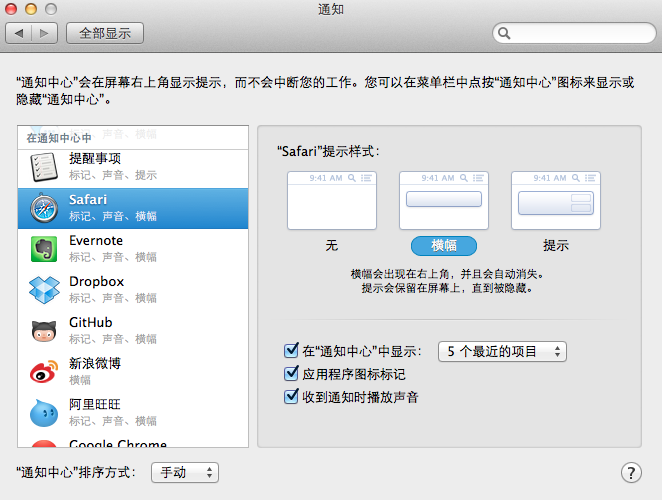Click into the search input field
Viewport: 662px width, 500px height.
(x=574, y=33)
